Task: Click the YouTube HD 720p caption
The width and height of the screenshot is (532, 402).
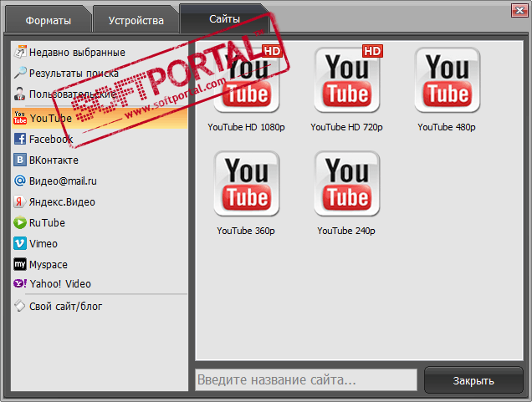Action: click(346, 127)
